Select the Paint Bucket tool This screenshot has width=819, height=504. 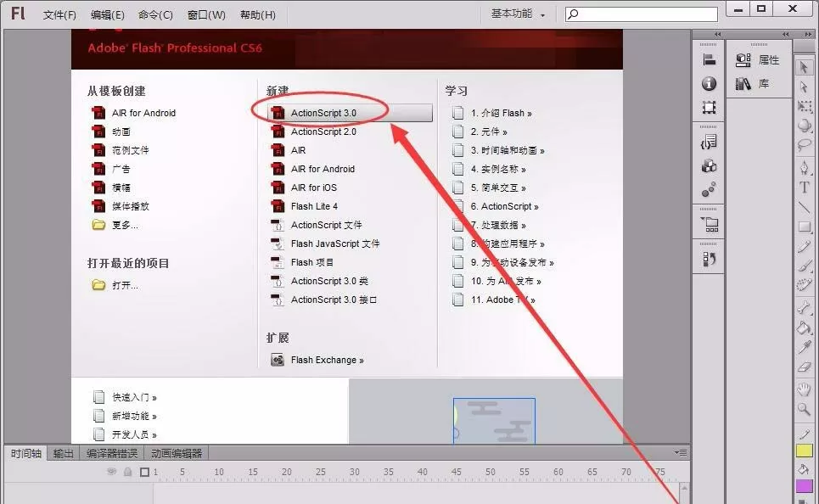[x=805, y=328]
